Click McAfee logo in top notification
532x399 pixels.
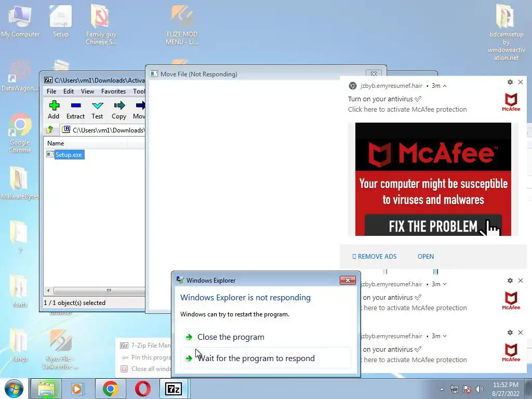[x=511, y=102]
